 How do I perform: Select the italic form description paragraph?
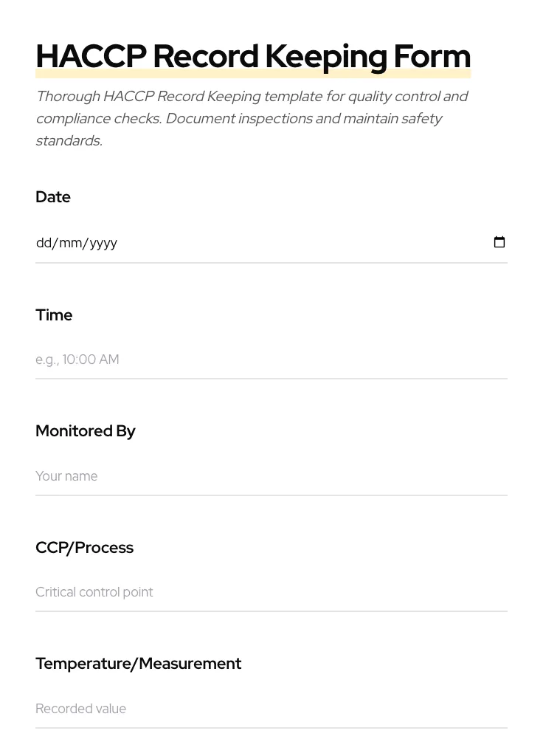(252, 118)
